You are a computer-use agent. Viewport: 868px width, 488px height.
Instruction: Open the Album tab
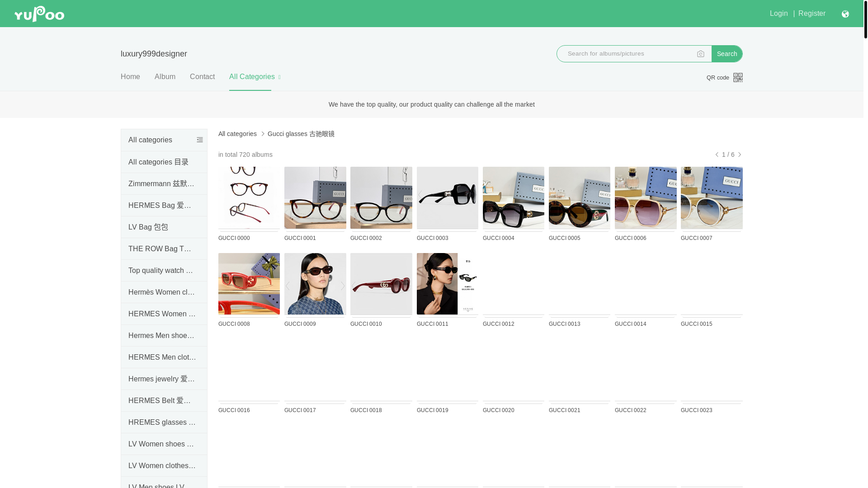(165, 77)
